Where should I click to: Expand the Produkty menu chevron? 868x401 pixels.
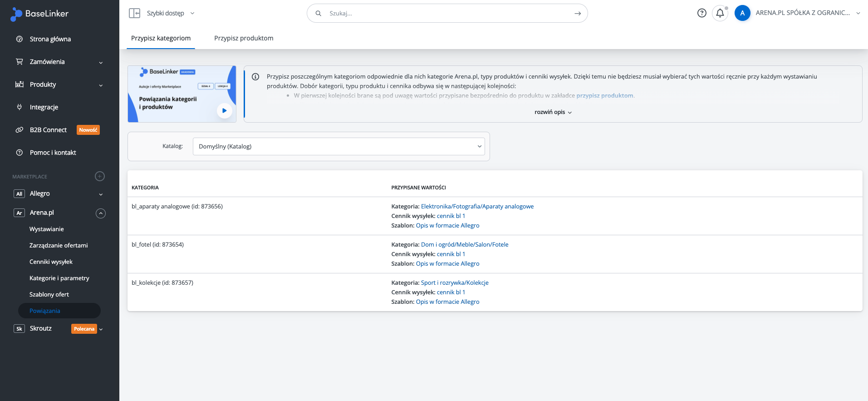(101, 85)
